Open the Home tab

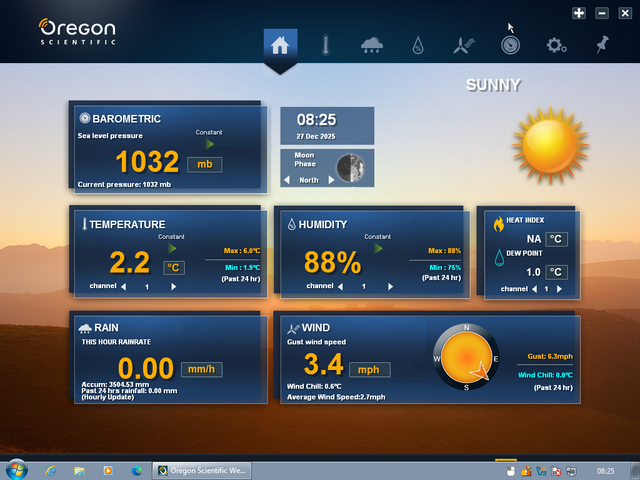280,45
